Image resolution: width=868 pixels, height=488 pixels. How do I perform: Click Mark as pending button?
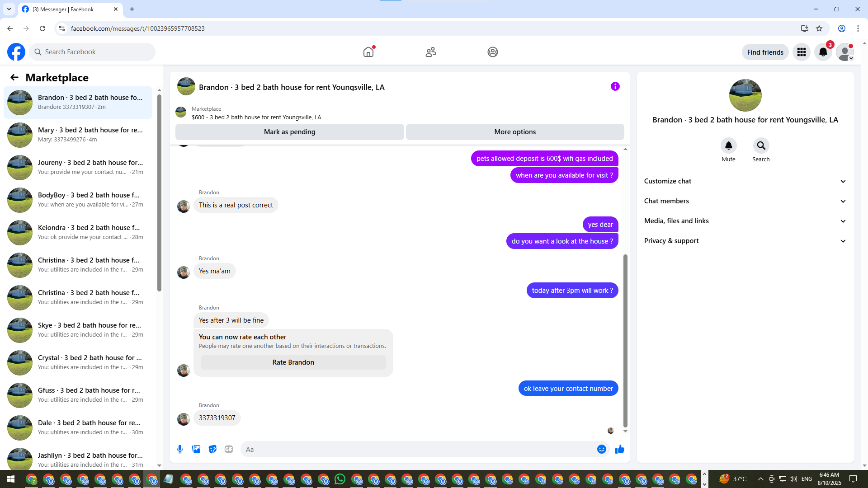coord(289,132)
